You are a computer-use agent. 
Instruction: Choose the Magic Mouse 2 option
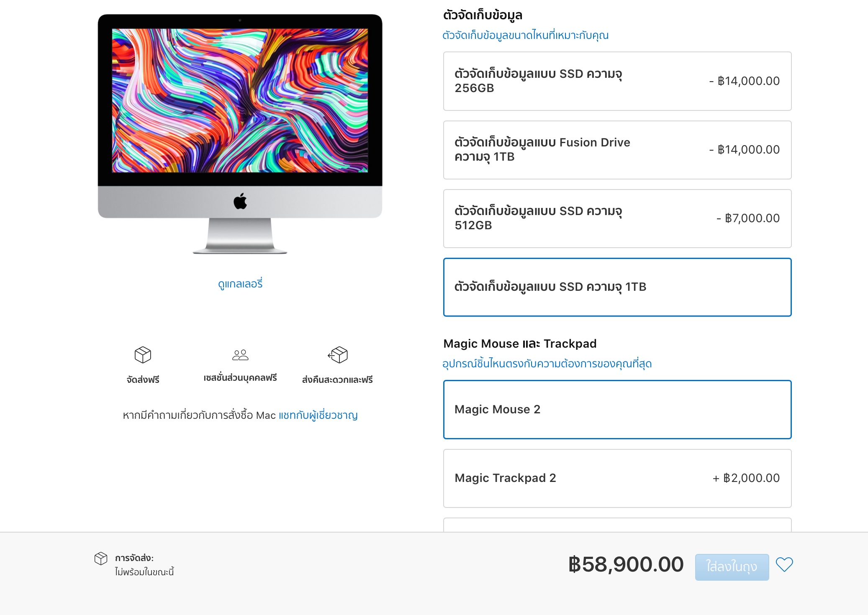(617, 409)
